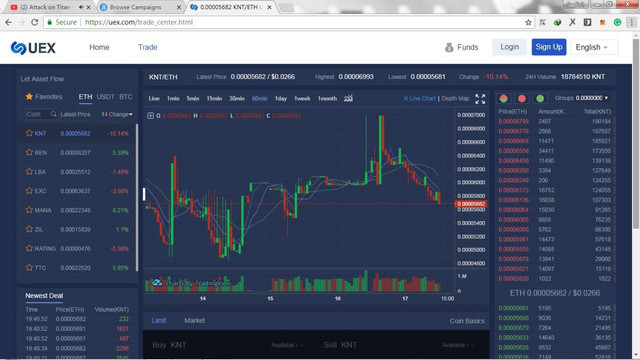
Task: Show only red sell orders
Action: coord(522,98)
